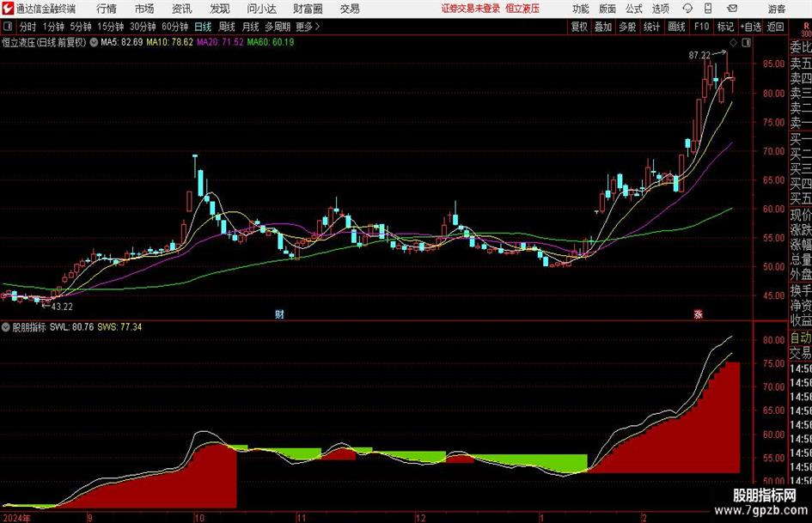Click the 标记 toolbar button
812x523 pixels.
tap(725, 27)
